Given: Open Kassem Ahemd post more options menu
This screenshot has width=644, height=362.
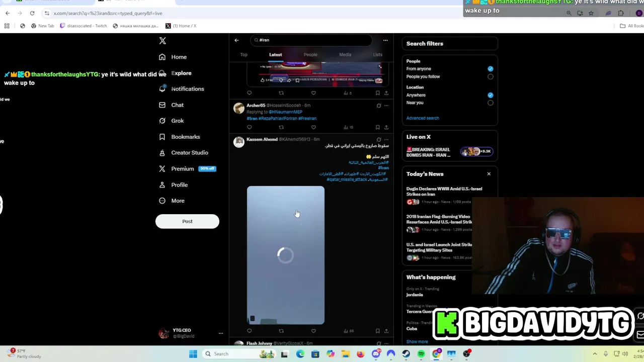Looking at the screenshot, I should point(386,139).
